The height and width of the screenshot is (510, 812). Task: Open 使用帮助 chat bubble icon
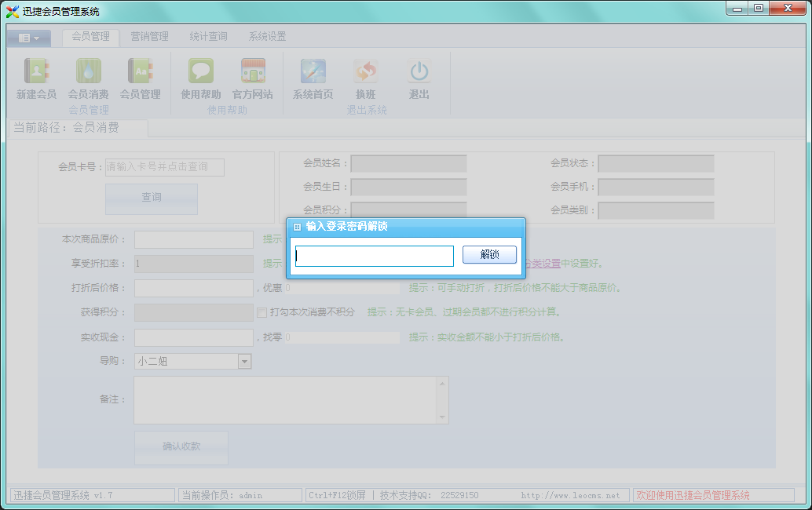coord(201,71)
